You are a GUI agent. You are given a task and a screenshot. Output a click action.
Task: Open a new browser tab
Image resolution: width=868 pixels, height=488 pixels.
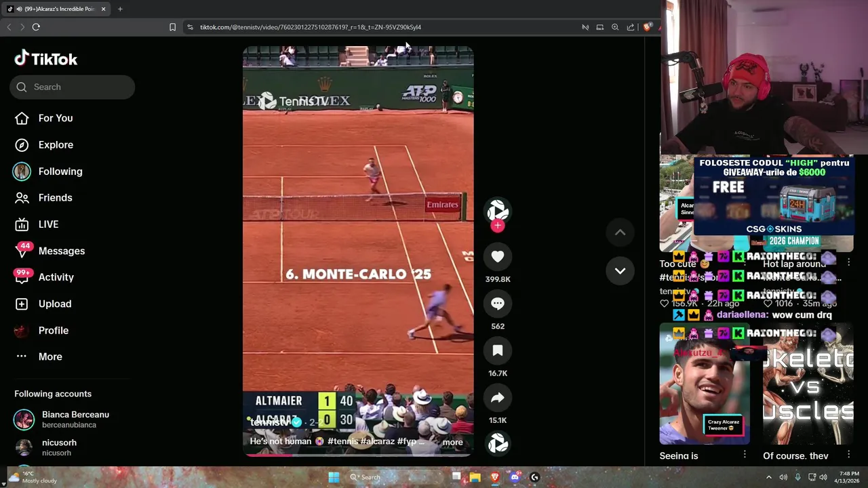[x=120, y=9]
